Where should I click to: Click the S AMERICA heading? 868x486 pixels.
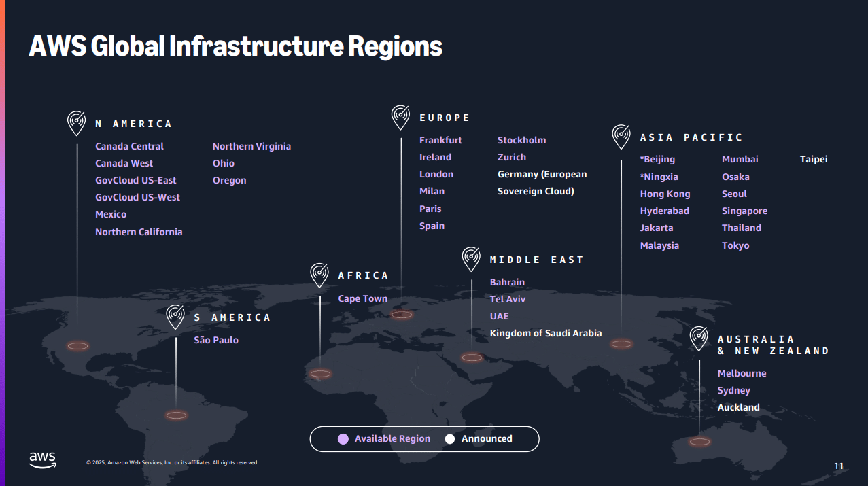point(232,317)
